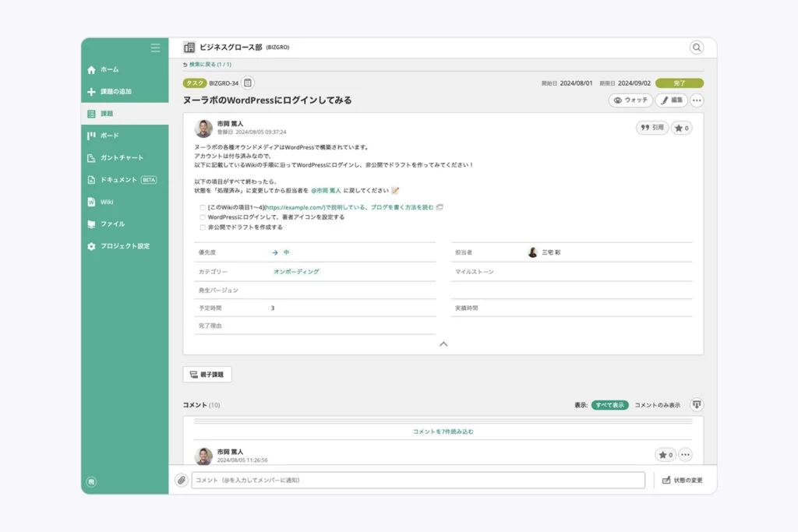This screenshot has height=532, width=798.
Task: Check WordPressにログインして checkbox
Action: (203, 217)
